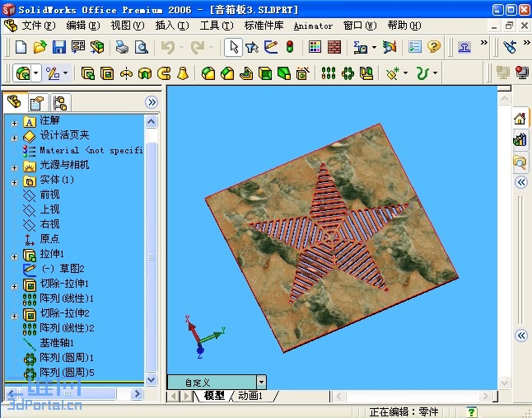Expand the 注解 tree node
The image size is (532, 418).
pyautogui.click(x=14, y=124)
